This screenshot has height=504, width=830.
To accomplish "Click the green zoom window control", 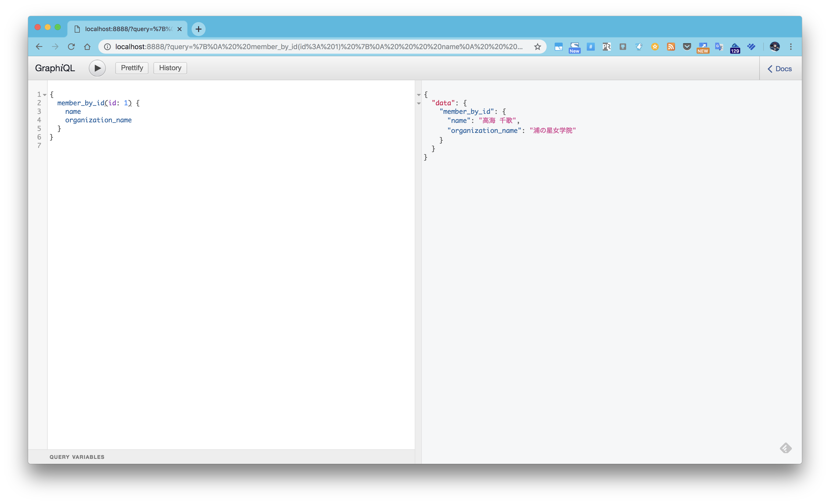I will [x=58, y=27].
